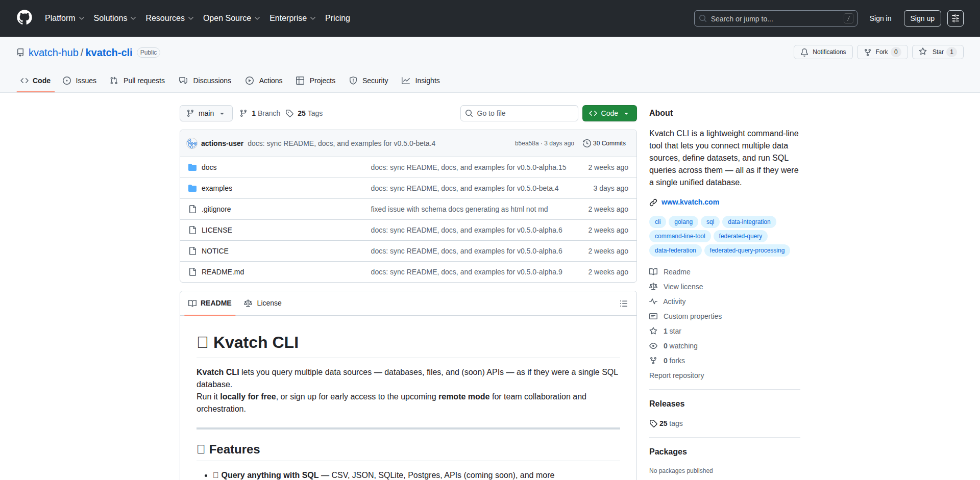Expand the Platform menu
980x480 pixels.
(x=64, y=18)
